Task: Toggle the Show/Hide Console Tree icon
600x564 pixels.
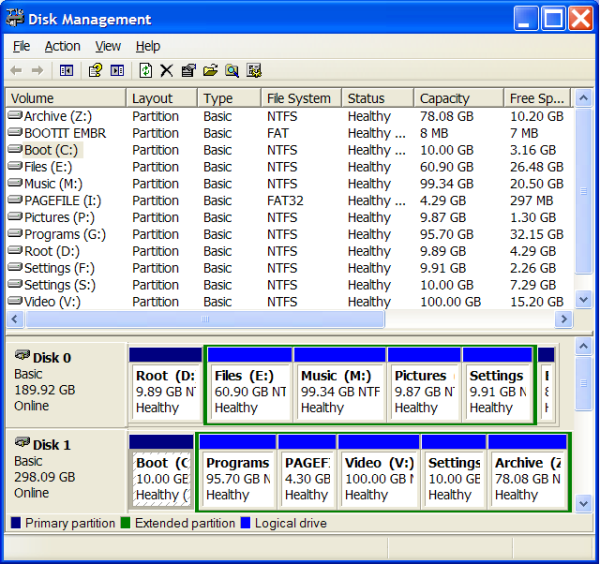Action: coord(66,70)
